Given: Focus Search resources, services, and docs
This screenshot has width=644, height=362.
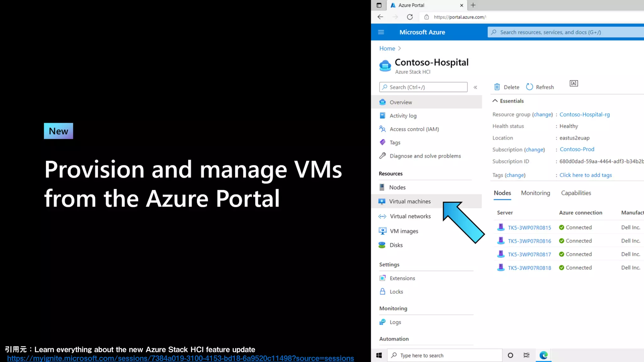Looking at the screenshot, I should pyautogui.click(x=566, y=32).
